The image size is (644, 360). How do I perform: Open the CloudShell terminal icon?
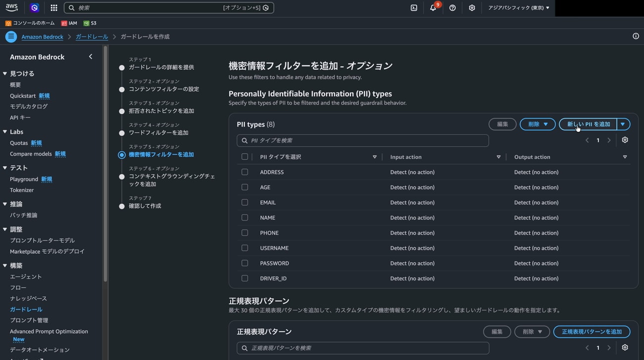click(414, 8)
